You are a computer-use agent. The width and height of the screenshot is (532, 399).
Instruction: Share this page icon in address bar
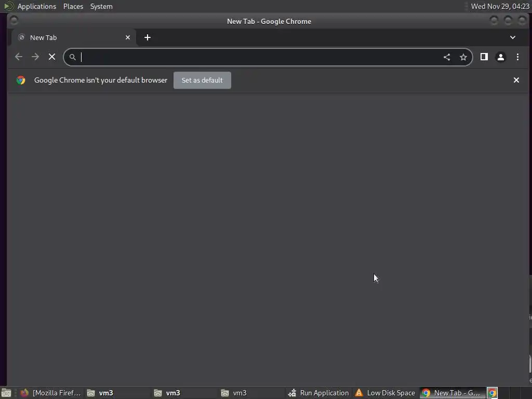pyautogui.click(x=447, y=57)
